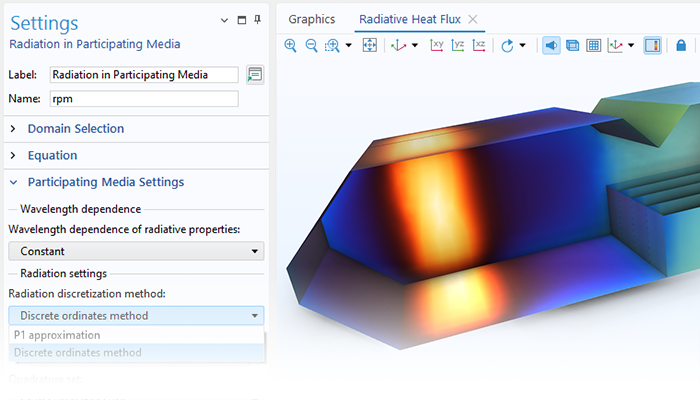This screenshot has height=400, width=700.
Task: Toggle the transparency icon
Action: (572, 46)
